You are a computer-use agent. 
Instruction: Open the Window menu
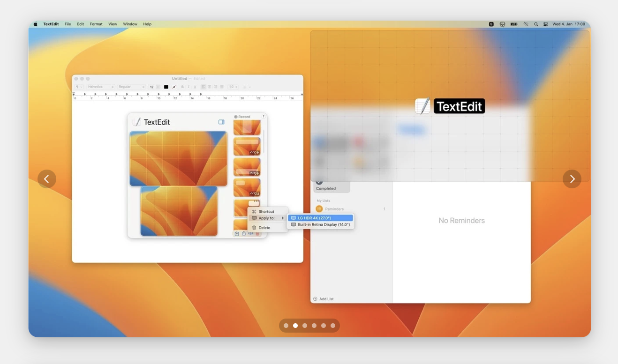coord(130,24)
